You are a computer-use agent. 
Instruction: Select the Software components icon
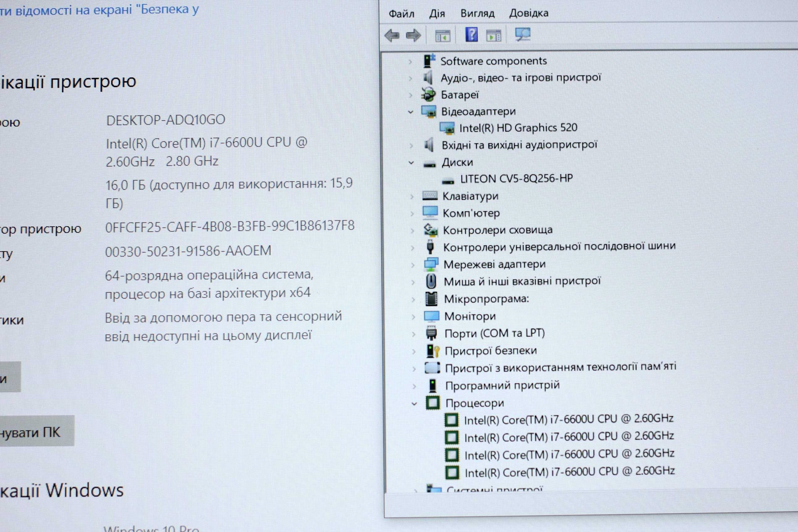click(429, 61)
